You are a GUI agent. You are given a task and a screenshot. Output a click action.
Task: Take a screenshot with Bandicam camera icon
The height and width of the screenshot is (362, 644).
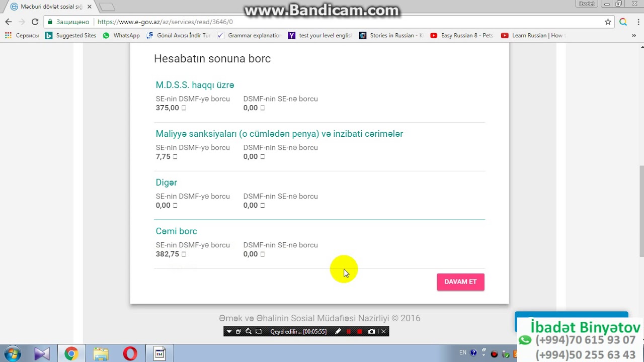click(371, 331)
